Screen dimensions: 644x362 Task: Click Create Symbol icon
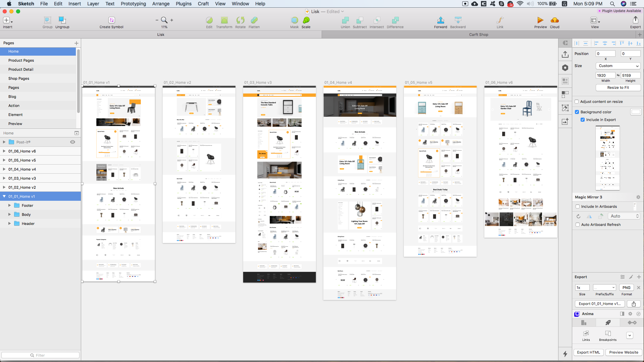pyautogui.click(x=111, y=22)
